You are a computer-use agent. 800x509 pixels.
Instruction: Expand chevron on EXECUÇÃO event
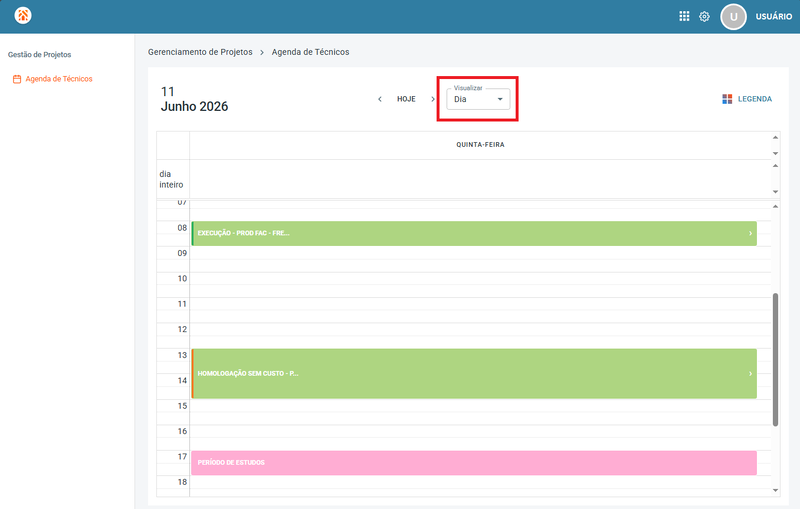(x=750, y=234)
